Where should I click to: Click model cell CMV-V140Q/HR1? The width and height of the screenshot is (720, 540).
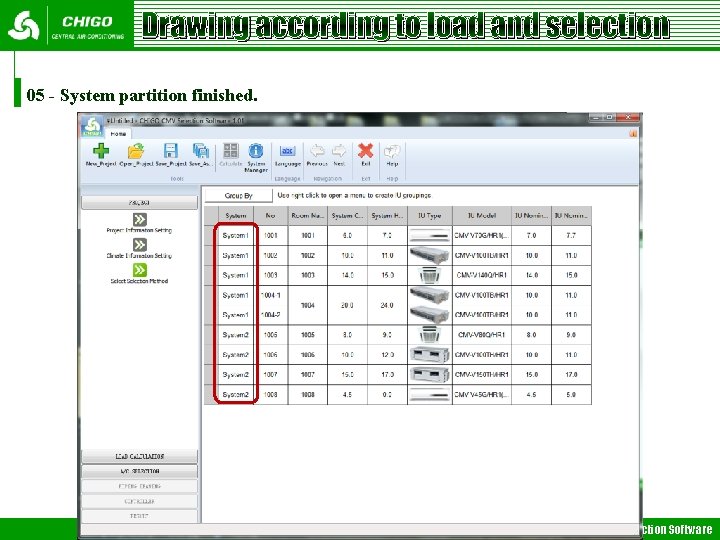point(482,275)
